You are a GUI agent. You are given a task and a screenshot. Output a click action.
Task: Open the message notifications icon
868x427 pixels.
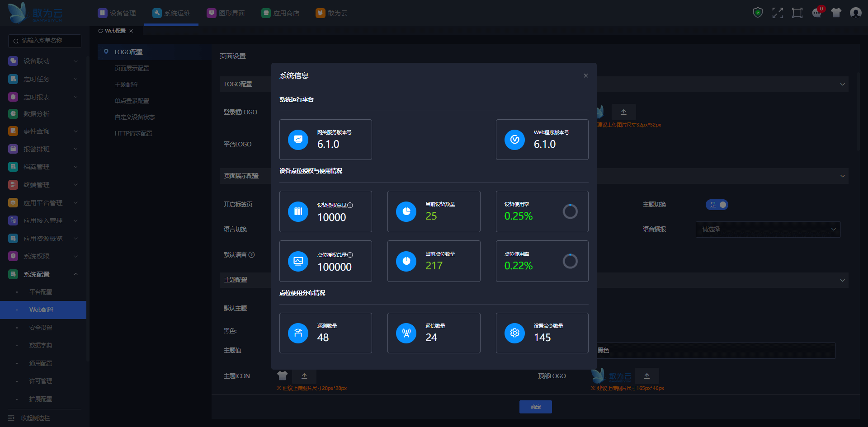[817, 13]
